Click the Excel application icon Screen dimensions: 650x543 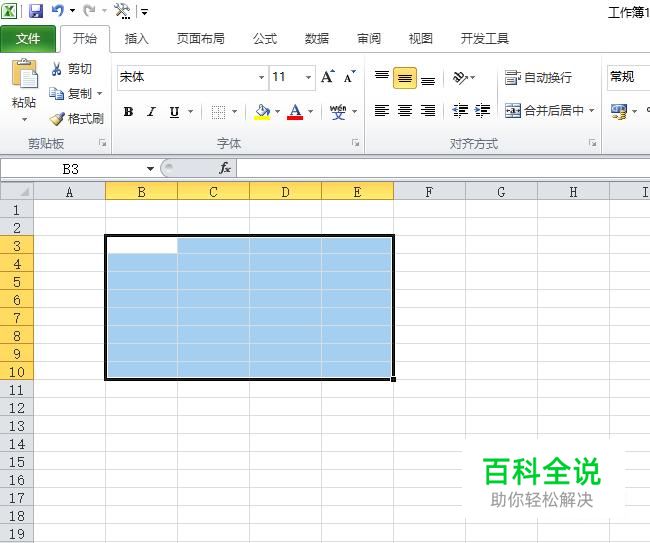[x=9, y=11]
